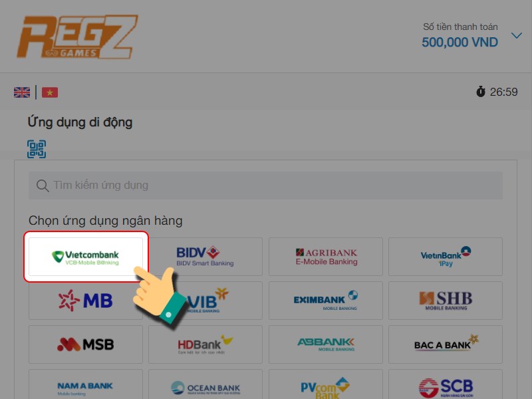Pick ABBANK Mobile Banking
This screenshot has width=532, height=399.
click(326, 344)
